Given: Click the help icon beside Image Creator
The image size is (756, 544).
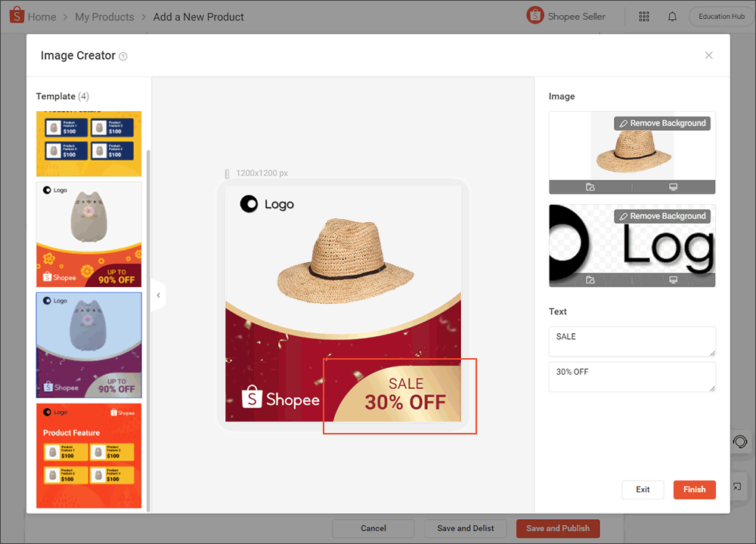Looking at the screenshot, I should [x=125, y=56].
